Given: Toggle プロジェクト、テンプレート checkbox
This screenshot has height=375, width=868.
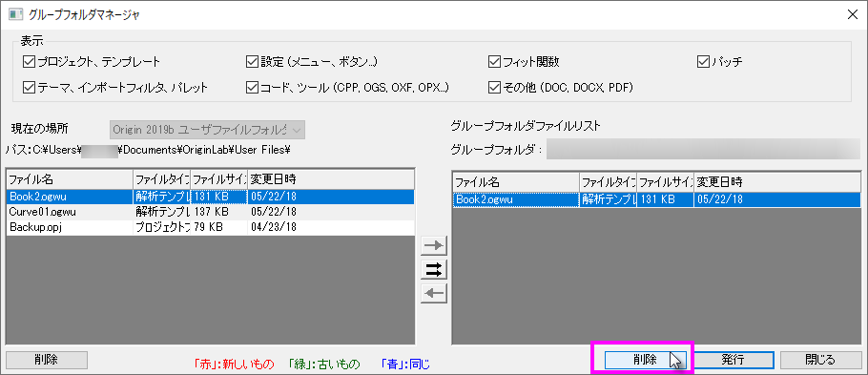Looking at the screenshot, I should 29,62.
